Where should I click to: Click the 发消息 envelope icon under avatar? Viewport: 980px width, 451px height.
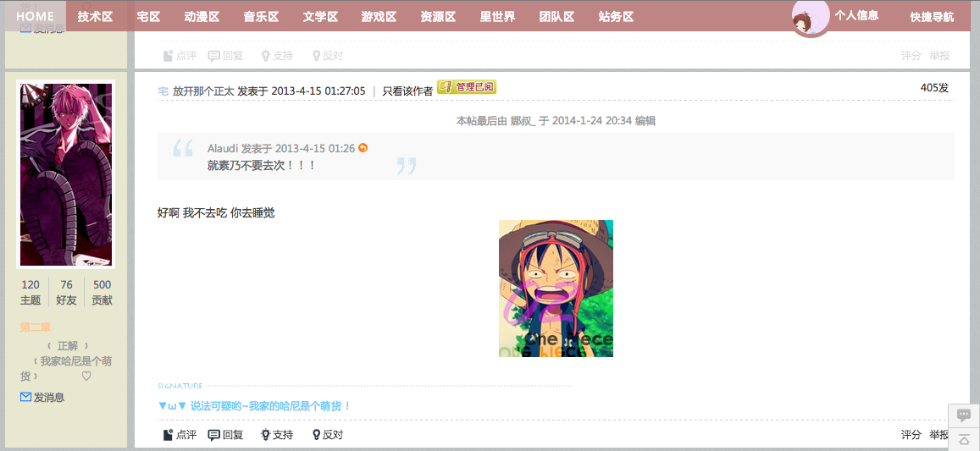(25, 397)
